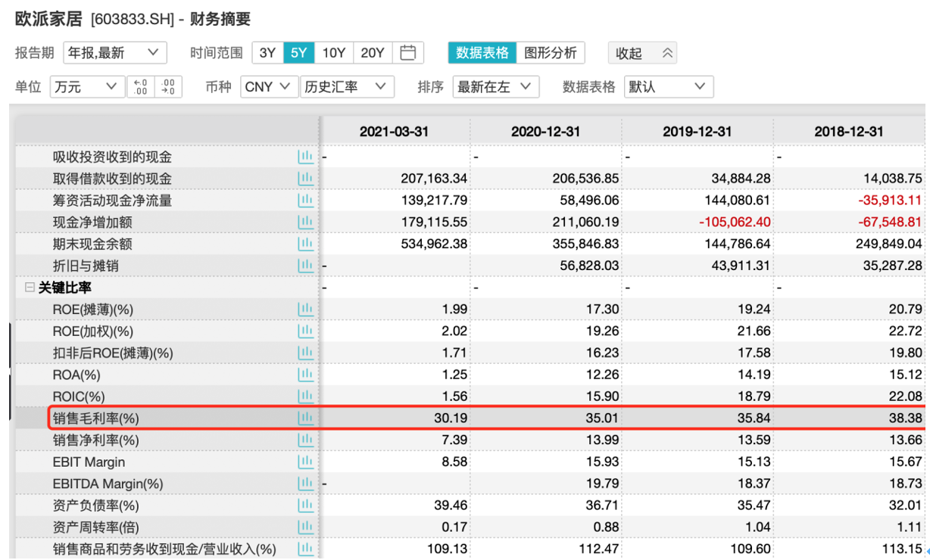This screenshot has width=930, height=560.
Task: Open the 排序 最新在左 dropdown
Action: tap(495, 87)
